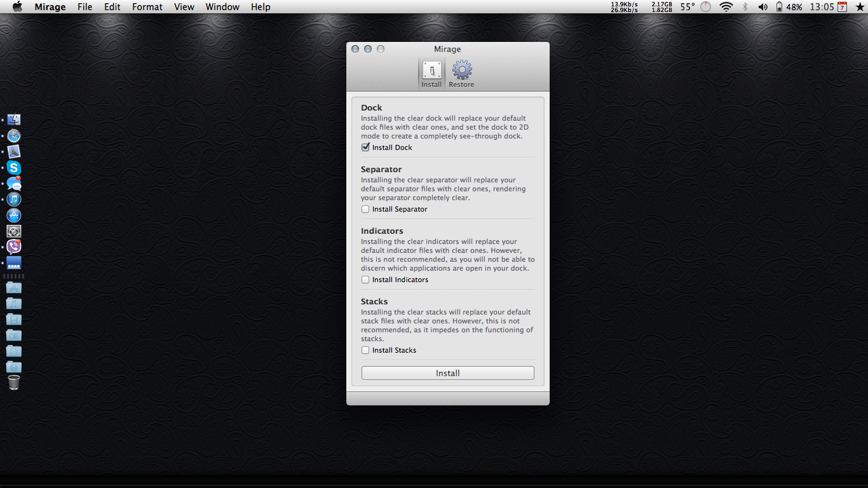Open the Trash in the dock
The width and height of the screenshot is (868, 488).
14,383
